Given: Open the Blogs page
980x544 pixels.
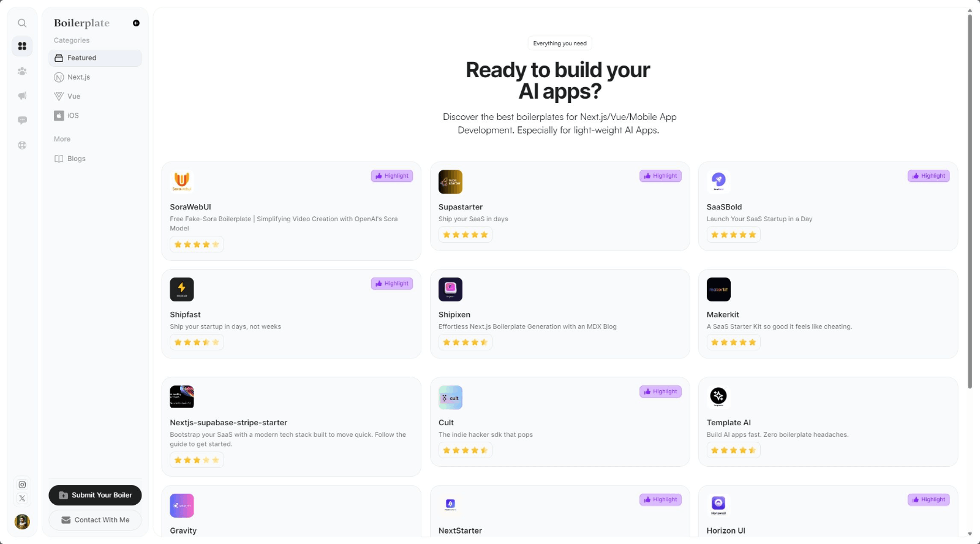Looking at the screenshot, I should [x=95, y=159].
